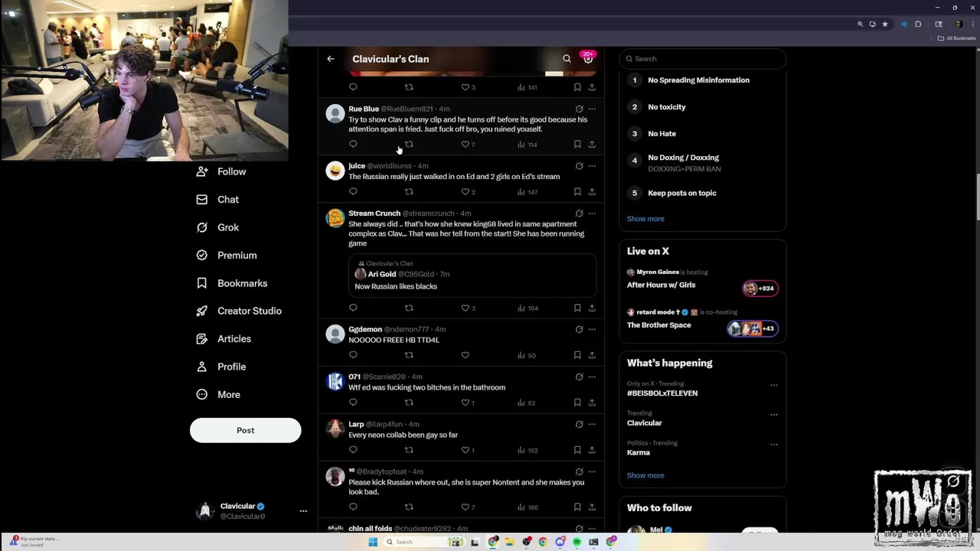Open Windows Start menu

click(373, 542)
